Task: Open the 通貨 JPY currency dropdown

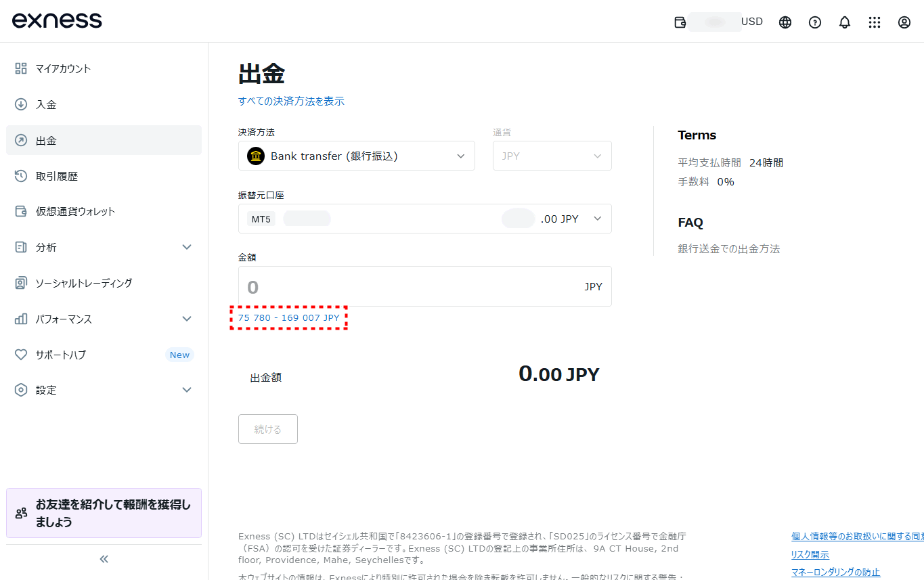Action: pyautogui.click(x=552, y=156)
